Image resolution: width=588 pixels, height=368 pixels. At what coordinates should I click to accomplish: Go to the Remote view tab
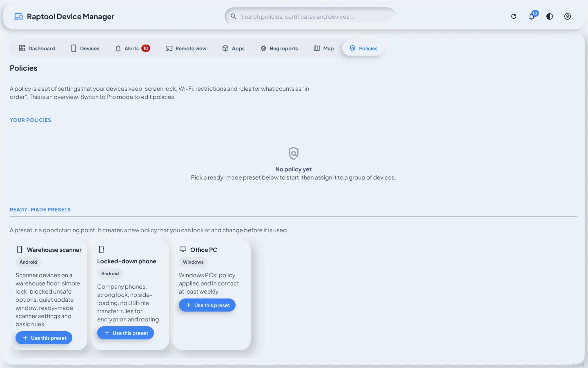186,48
